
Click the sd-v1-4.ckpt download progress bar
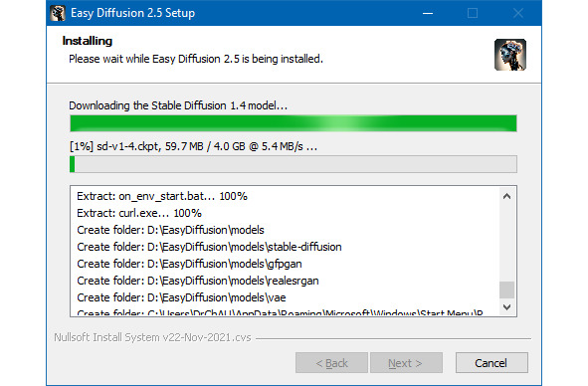pos(294,164)
